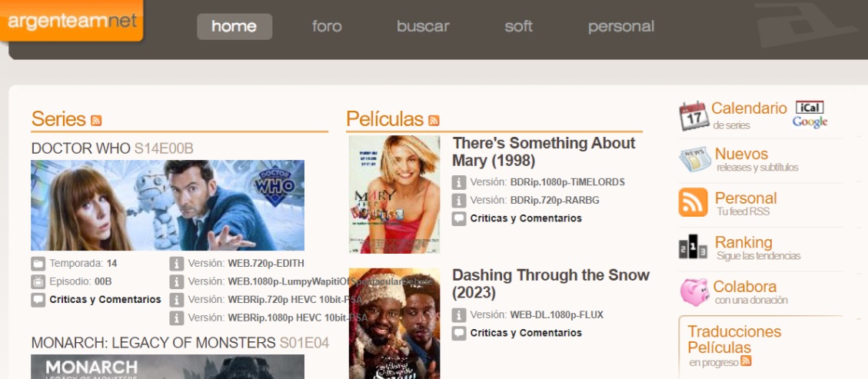This screenshot has height=379, width=868.
Task: Click info icon for WEB-DL.1080p-FLUX
Action: pos(459,315)
